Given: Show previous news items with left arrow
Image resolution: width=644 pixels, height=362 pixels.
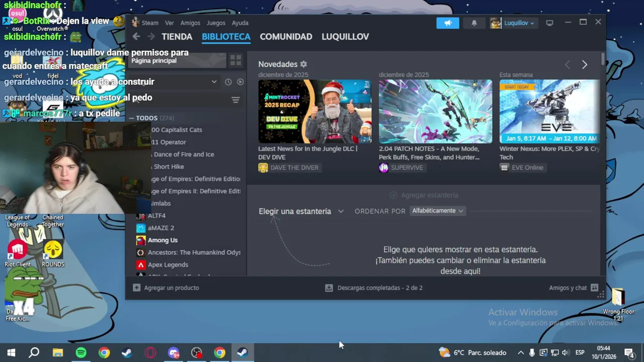Looking at the screenshot, I should click(x=568, y=65).
